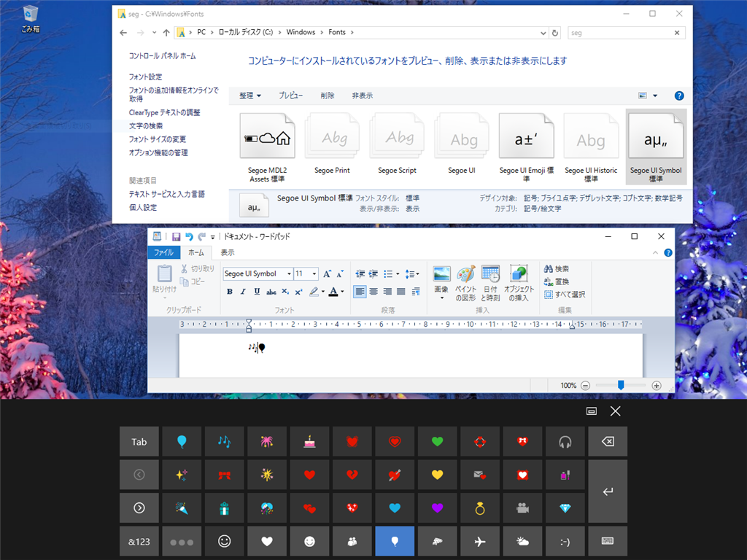Open フォント設定 link in Fonts sidebar
The width and height of the screenshot is (747, 560).
[145, 77]
